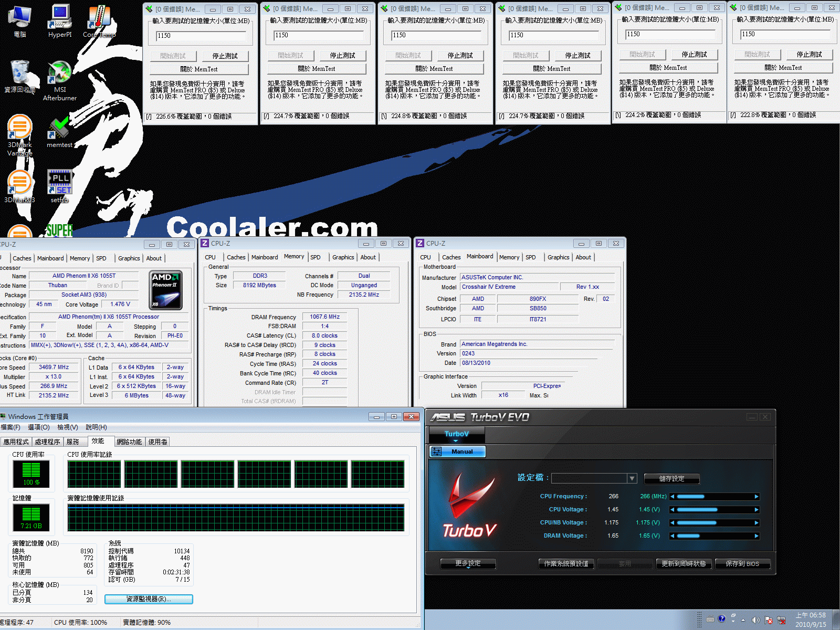This screenshot has height=630, width=840.
Task: Click the 1150 memory size field in MemTest showing 224.2%
Action: pos(670,34)
